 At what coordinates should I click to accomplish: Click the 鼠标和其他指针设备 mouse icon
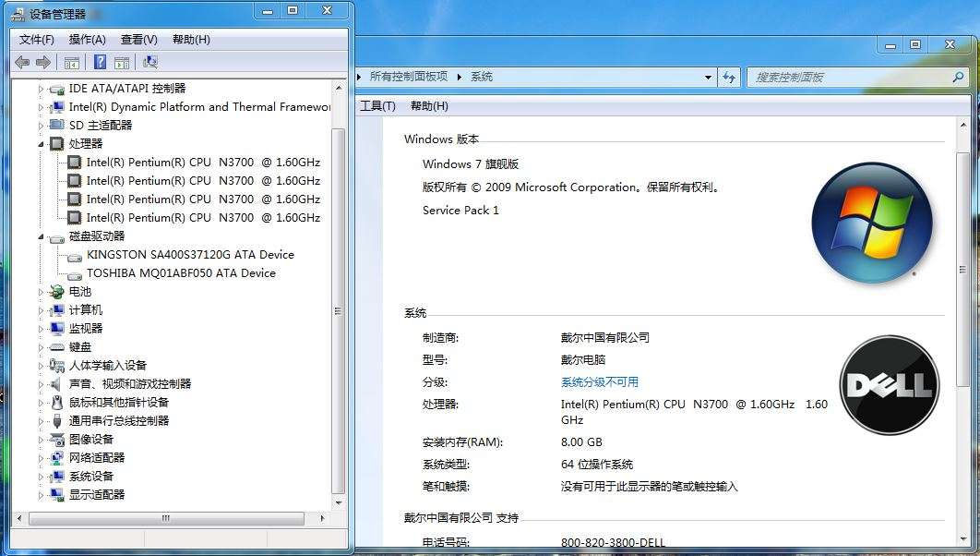tap(57, 402)
